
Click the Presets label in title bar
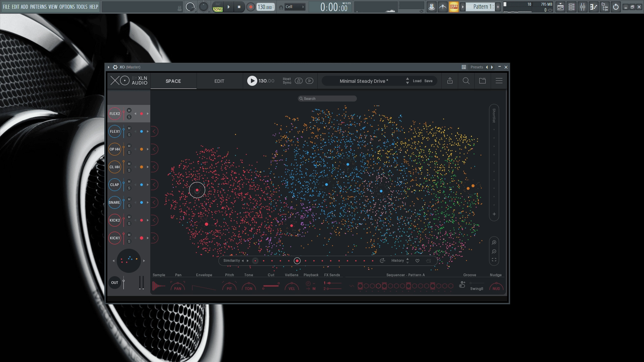point(477,67)
